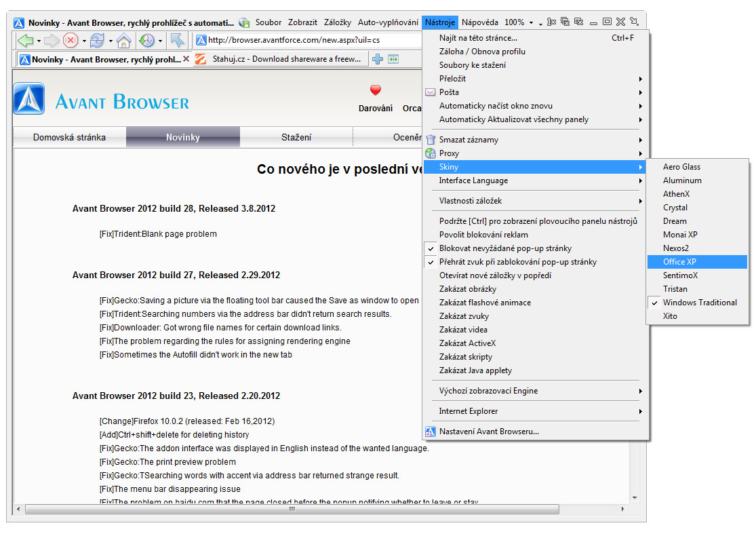Click the address bar URL field
This screenshot has width=756, height=536.
click(x=309, y=40)
